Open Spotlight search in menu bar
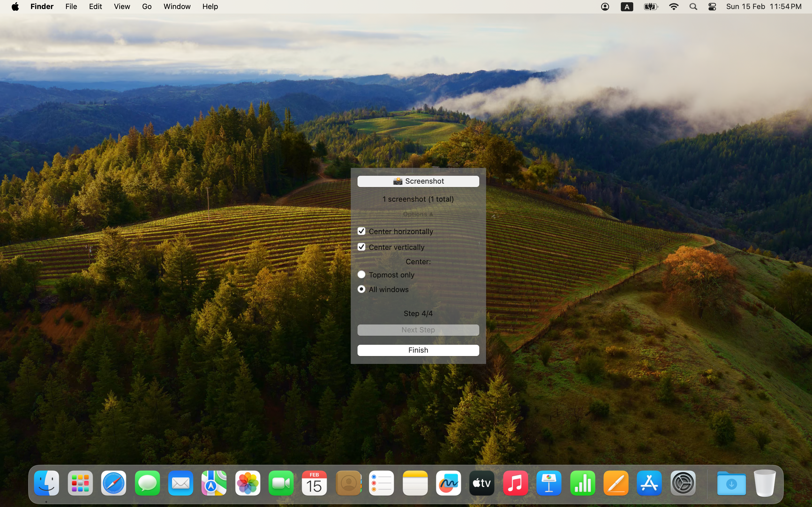Viewport: 812px width, 507px height. 693,7
